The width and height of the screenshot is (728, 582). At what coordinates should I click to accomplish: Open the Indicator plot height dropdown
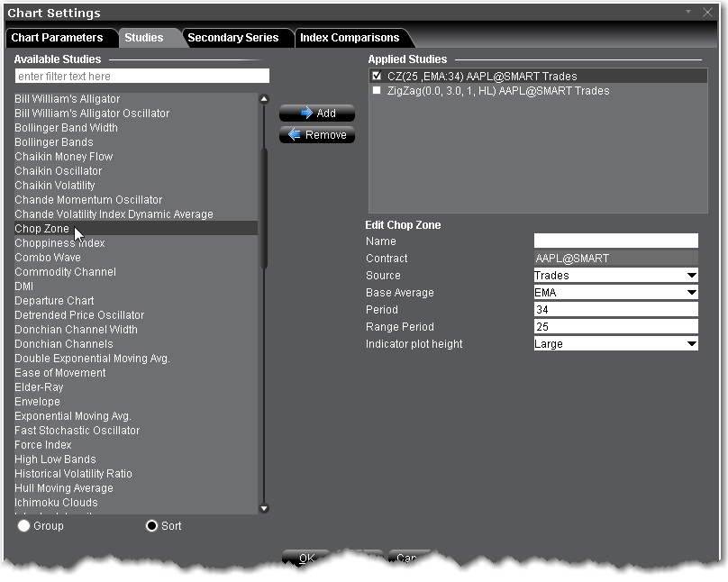click(615, 344)
